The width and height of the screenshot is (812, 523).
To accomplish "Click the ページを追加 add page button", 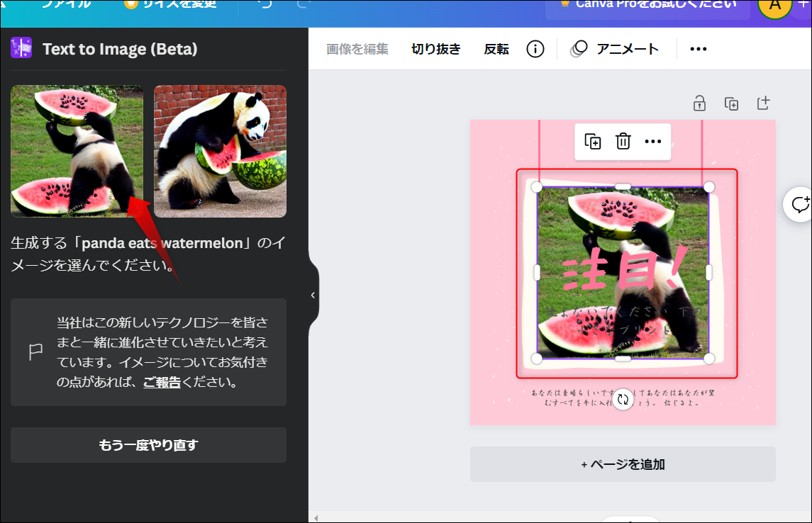I will (x=623, y=464).
